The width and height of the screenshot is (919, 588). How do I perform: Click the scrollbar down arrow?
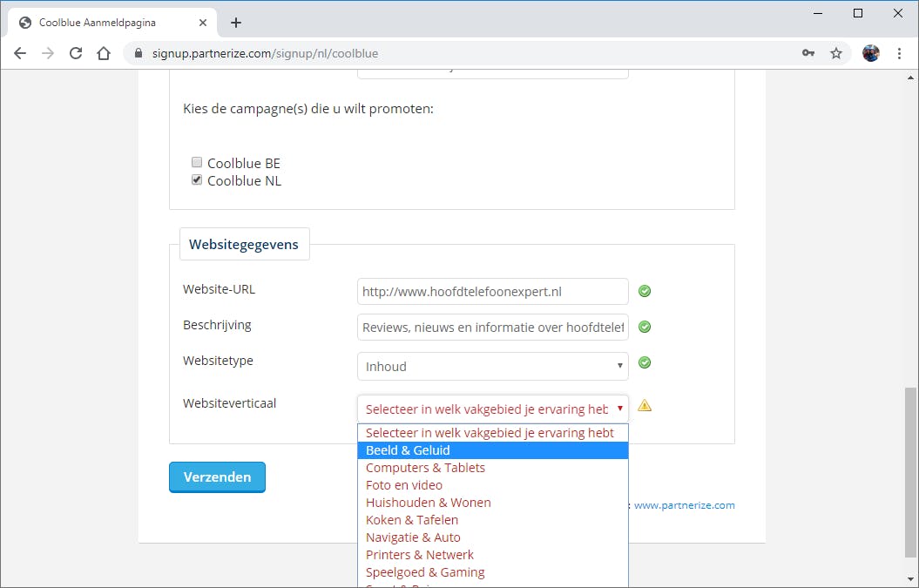[911, 580]
